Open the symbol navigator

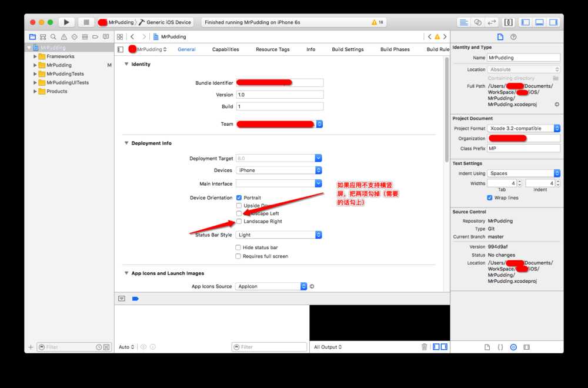pos(43,36)
